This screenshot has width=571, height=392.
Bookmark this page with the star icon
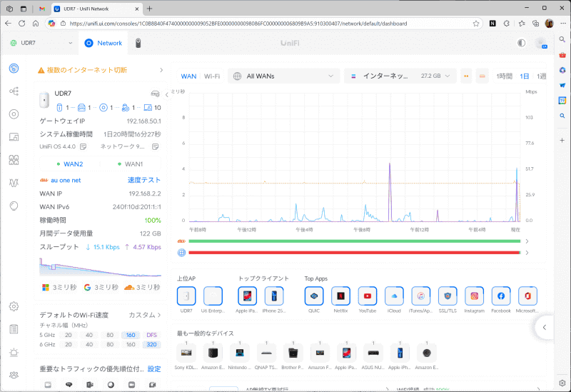click(x=476, y=24)
